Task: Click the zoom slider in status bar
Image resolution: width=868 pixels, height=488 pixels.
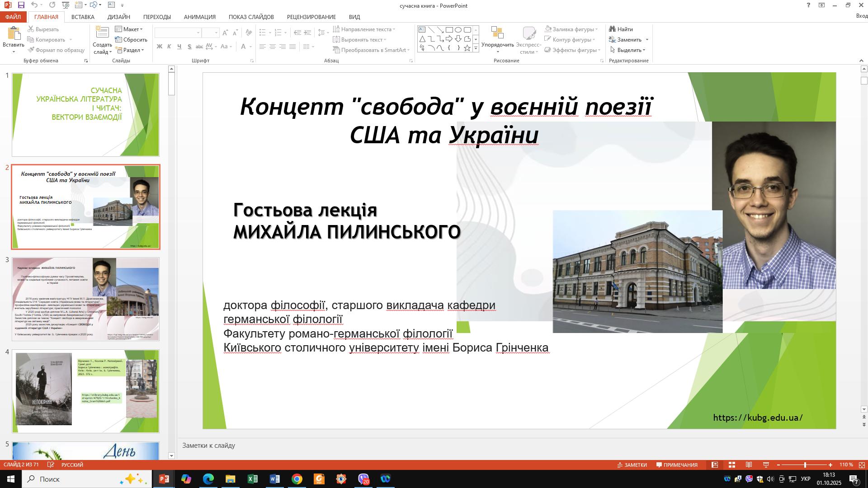Action: click(x=805, y=465)
